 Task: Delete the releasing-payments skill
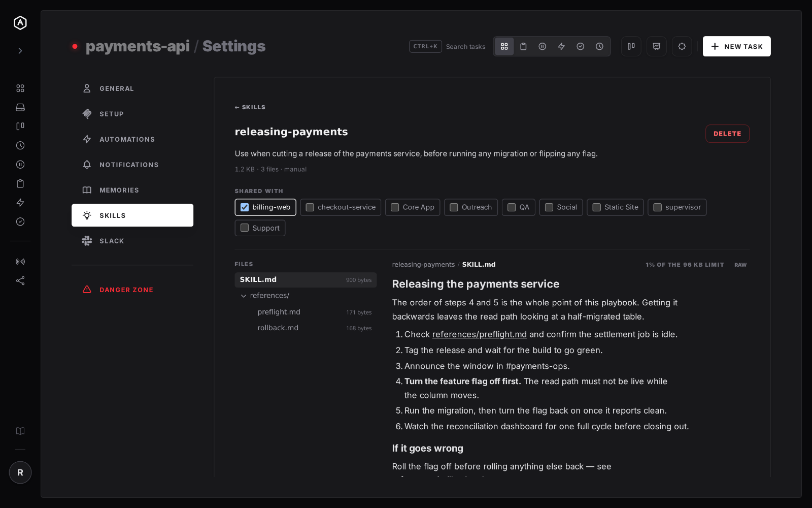tap(727, 134)
